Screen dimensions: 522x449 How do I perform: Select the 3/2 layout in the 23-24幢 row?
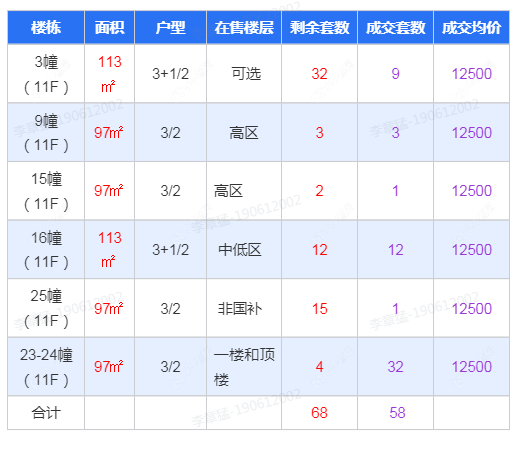pos(170,366)
